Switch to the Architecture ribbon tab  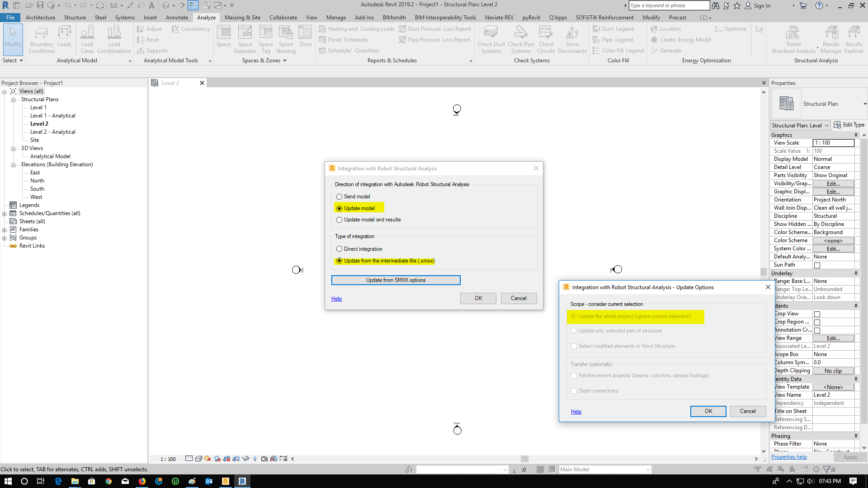(40, 17)
